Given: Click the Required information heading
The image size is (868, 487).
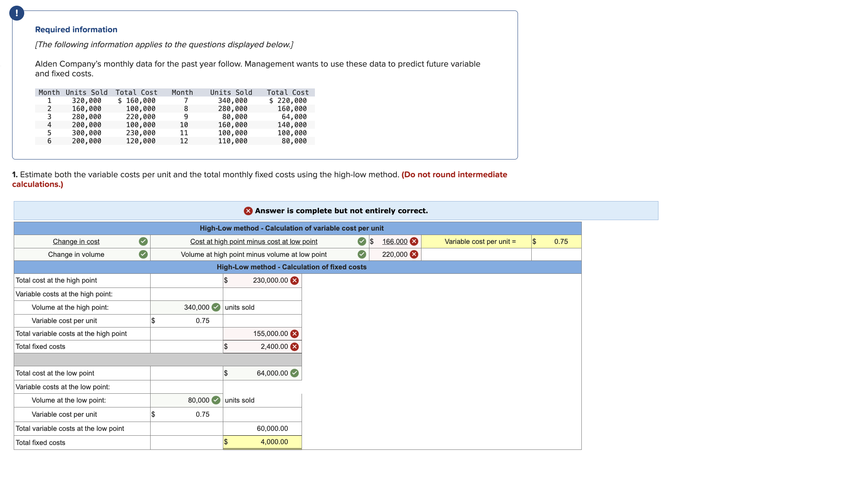Looking at the screenshot, I should (76, 29).
